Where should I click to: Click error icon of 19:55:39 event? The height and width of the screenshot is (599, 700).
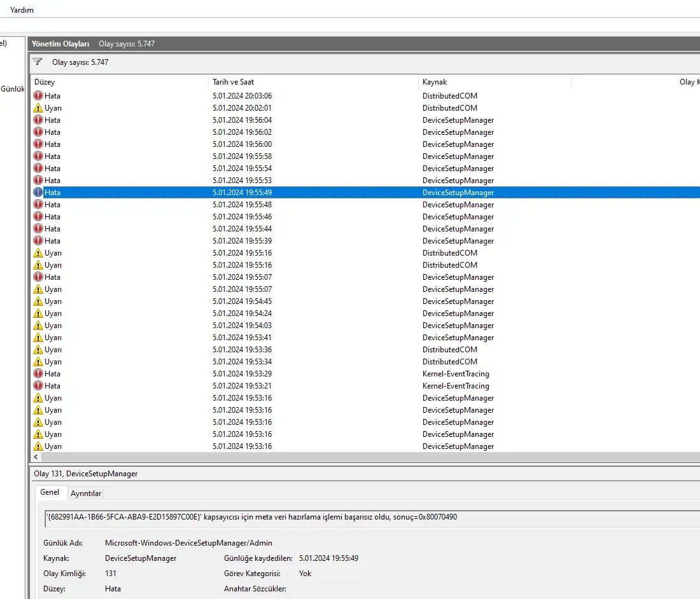coord(38,240)
